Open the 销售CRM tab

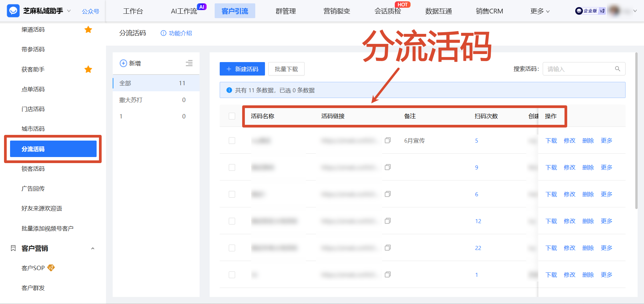pyautogui.click(x=489, y=11)
